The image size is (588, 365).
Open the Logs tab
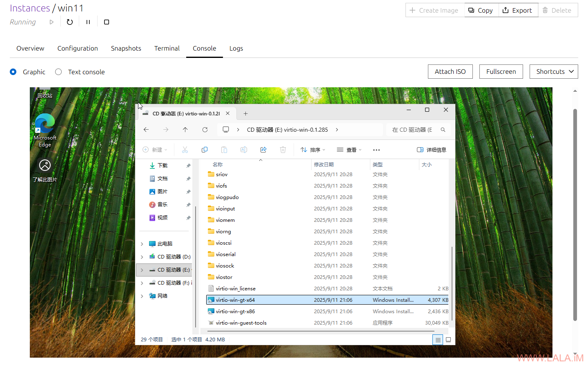[x=236, y=48]
